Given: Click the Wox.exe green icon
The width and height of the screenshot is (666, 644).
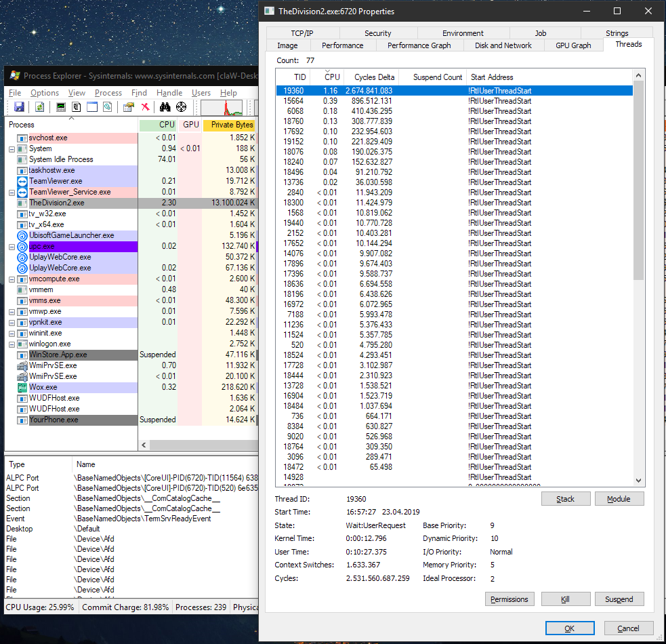Looking at the screenshot, I should pyautogui.click(x=22, y=387).
